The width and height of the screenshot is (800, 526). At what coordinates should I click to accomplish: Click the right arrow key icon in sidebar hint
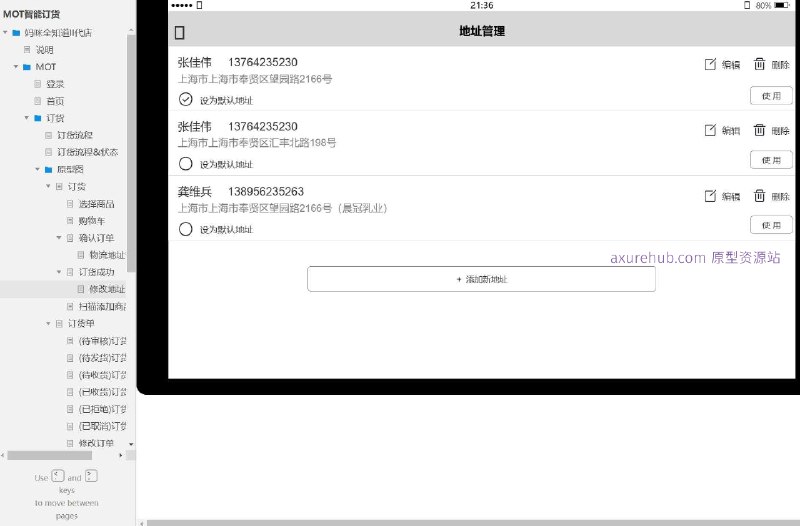91,476
